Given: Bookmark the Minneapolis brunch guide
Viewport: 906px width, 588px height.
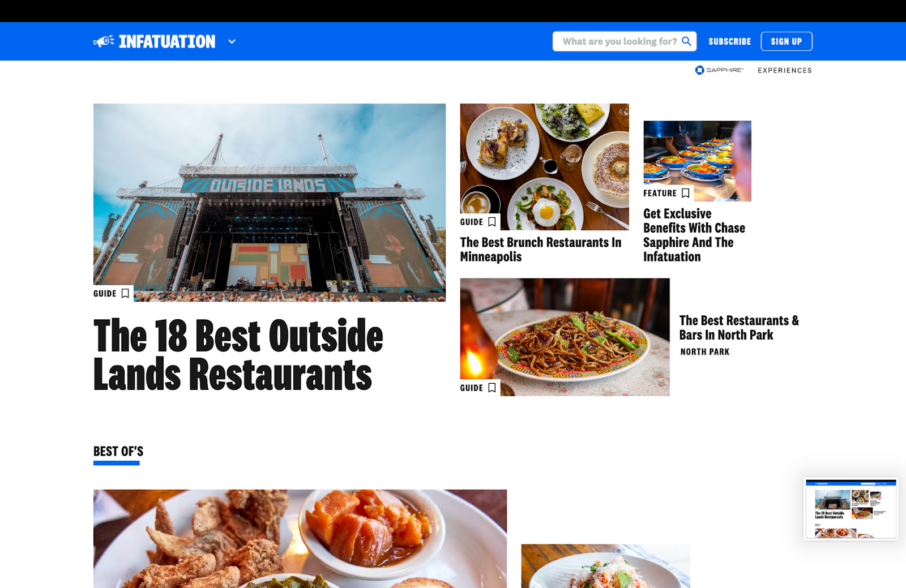Looking at the screenshot, I should (x=492, y=222).
